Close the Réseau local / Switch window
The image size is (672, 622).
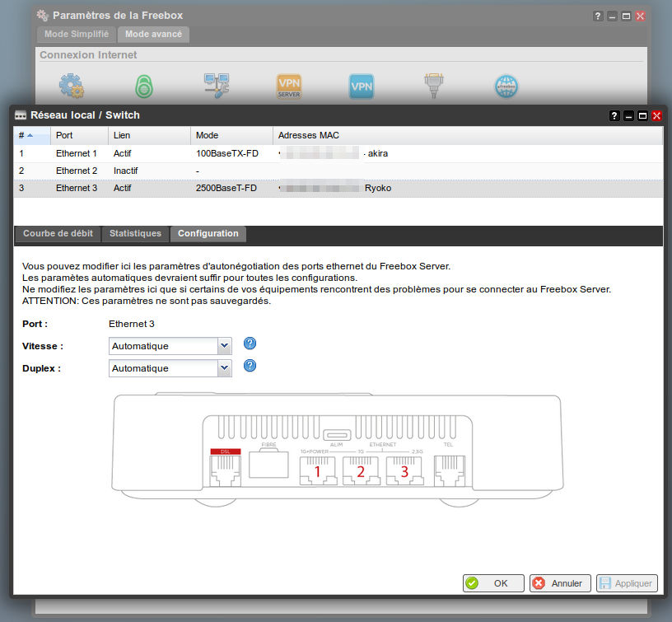(x=656, y=115)
